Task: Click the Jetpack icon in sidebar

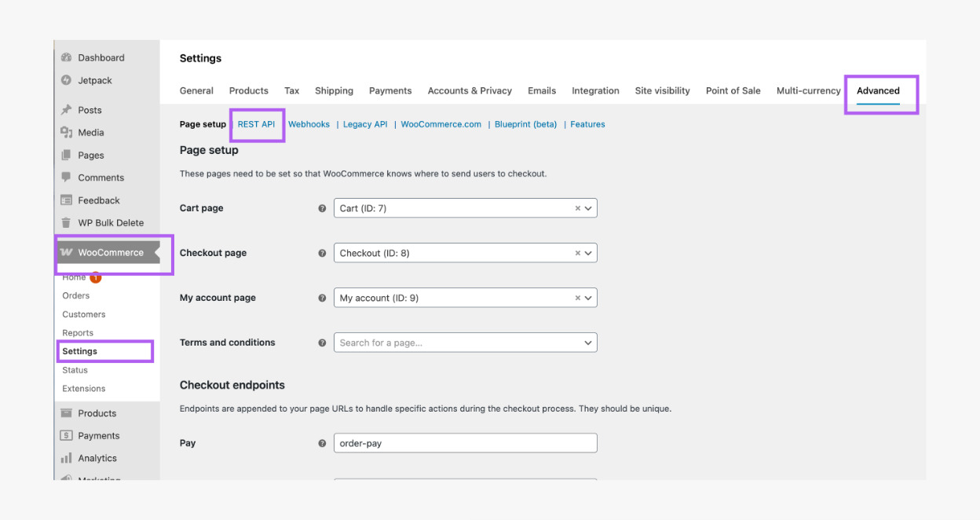Action: coord(67,80)
